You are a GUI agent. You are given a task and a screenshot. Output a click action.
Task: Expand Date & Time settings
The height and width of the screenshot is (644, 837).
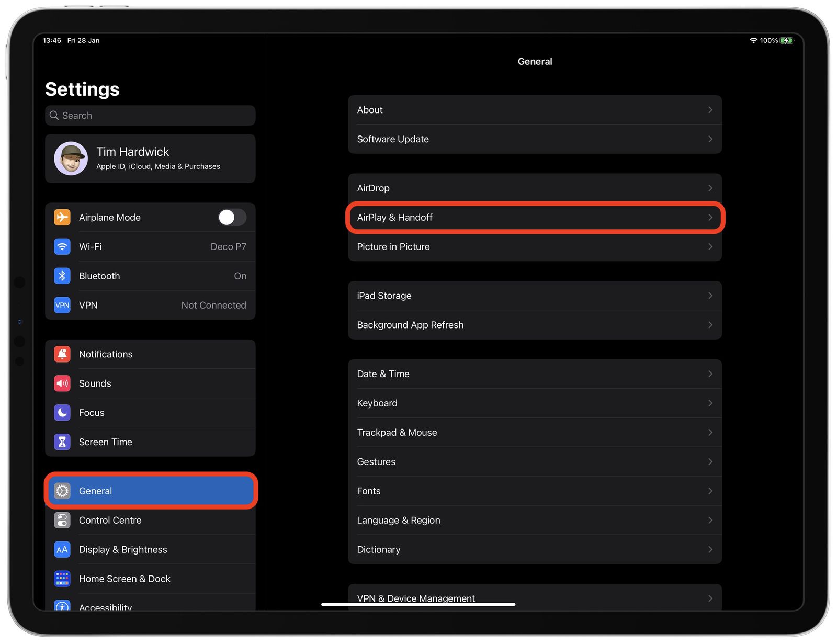[535, 374]
